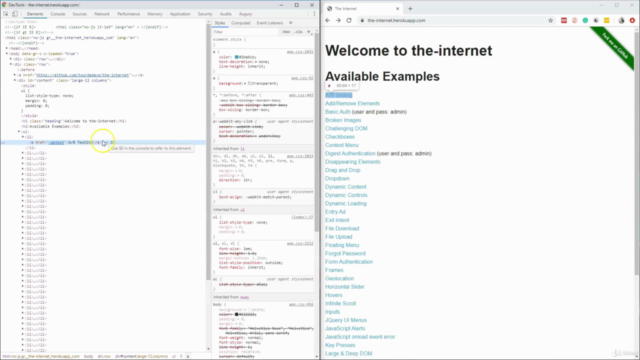Open the Broken Images link
The width and height of the screenshot is (640, 360).
point(343,120)
